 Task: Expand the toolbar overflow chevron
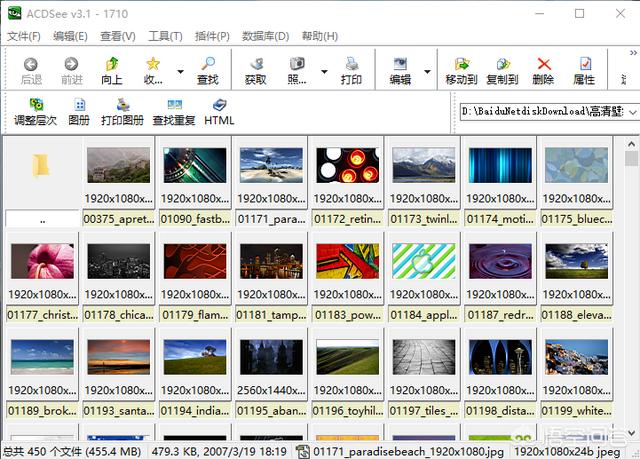coord(633,53)
